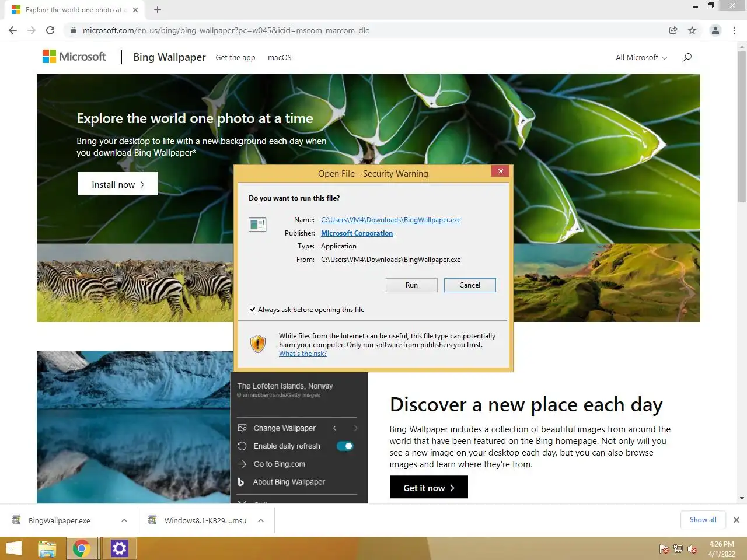This screenshot has height=560, width=747.
Task: Click the Action Center flag tray icon
Action: tap(664, 549)
